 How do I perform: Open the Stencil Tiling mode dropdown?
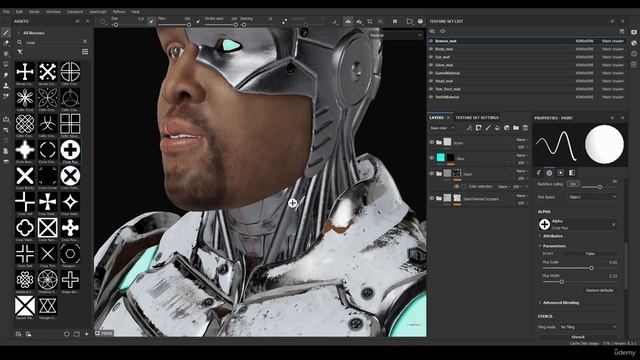pyautogui.click(x=588, y=327)
